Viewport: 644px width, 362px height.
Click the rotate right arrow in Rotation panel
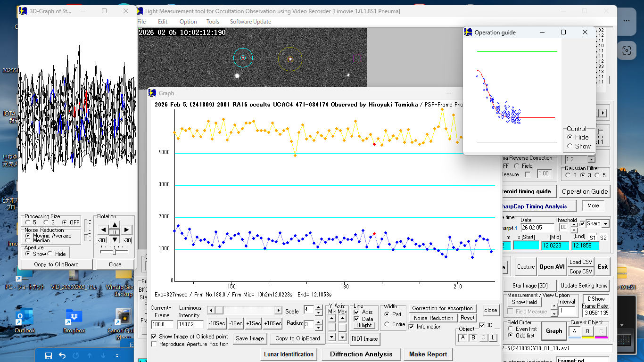(x=126, y=230)
